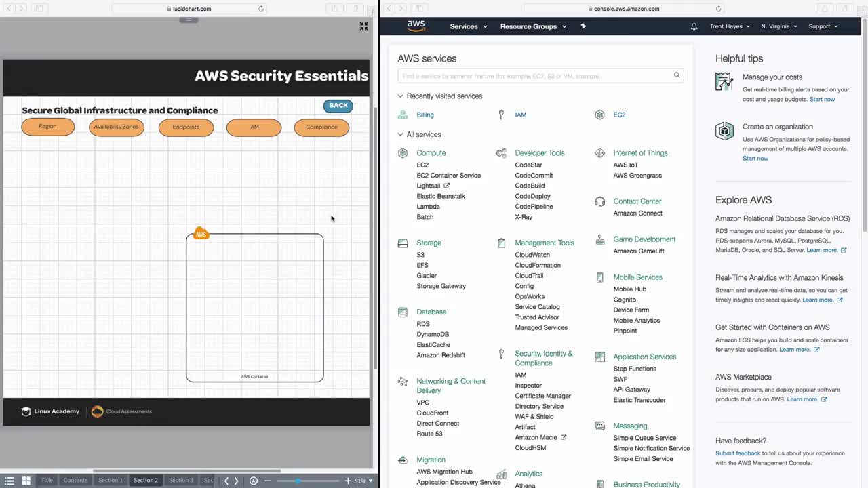The height and width of the screenshot is (488, 868).
Task: Reload the lucidchart.com page
Action: click(261, 9)
